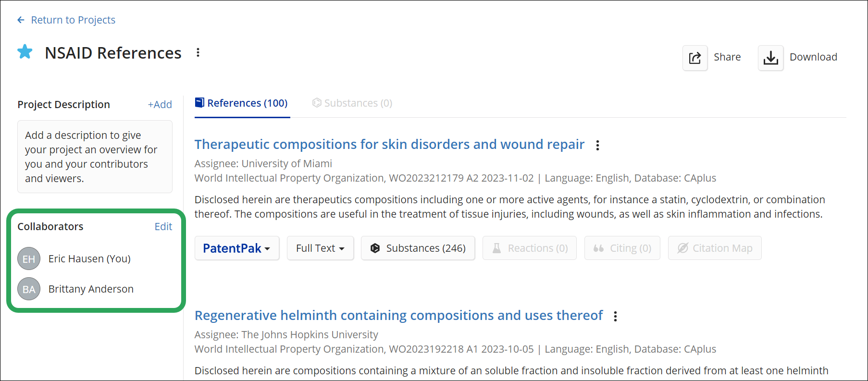
Task: Click the Download text label
Action: point(813,57)
